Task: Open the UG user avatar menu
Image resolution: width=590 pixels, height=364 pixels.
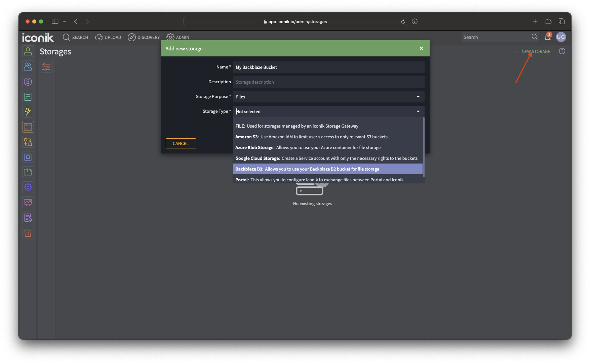Action: 561,37
